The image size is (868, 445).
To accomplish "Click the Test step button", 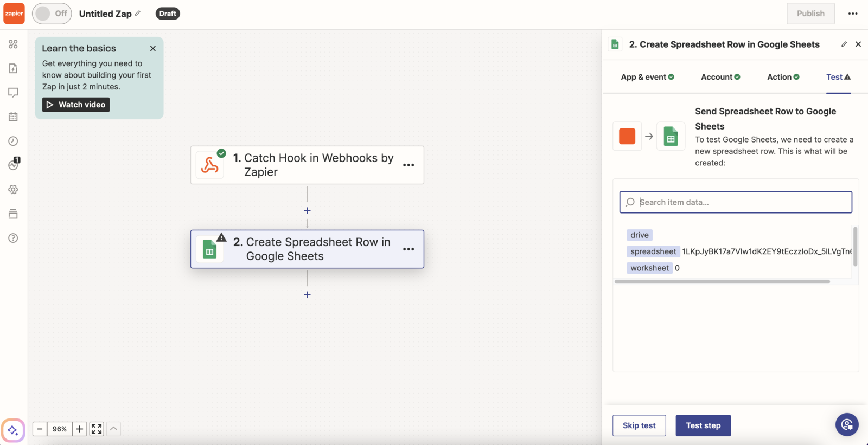I will [x=703, y=425].
